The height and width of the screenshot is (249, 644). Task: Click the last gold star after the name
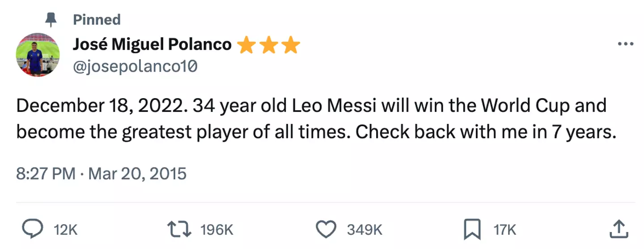pos(291,45)
